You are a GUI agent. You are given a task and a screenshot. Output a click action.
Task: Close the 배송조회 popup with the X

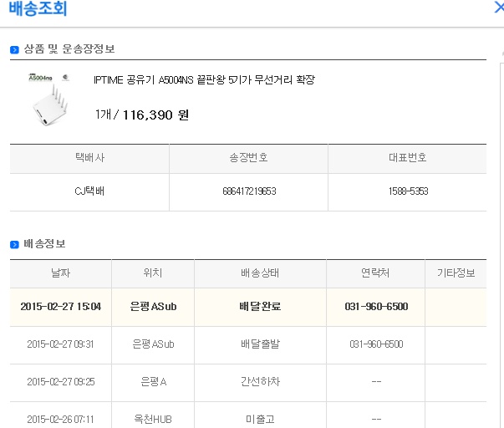(x=499, y=7)
